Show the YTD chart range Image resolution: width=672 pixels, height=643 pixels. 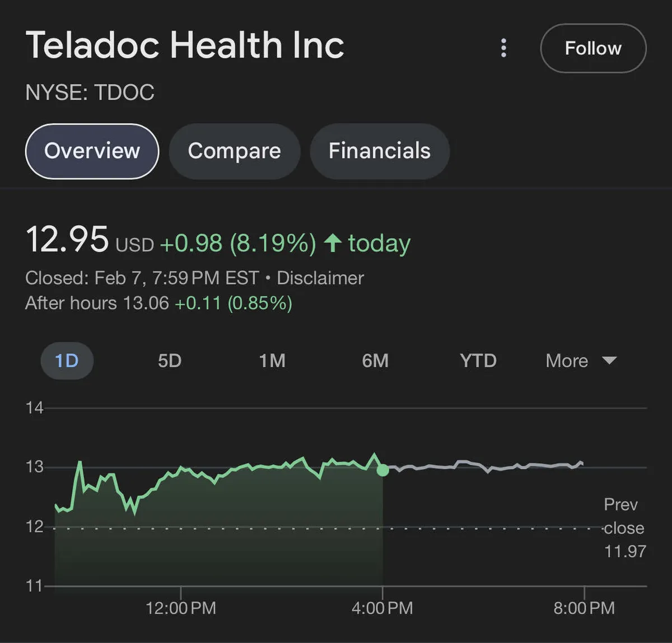click(x=478, y=361)
